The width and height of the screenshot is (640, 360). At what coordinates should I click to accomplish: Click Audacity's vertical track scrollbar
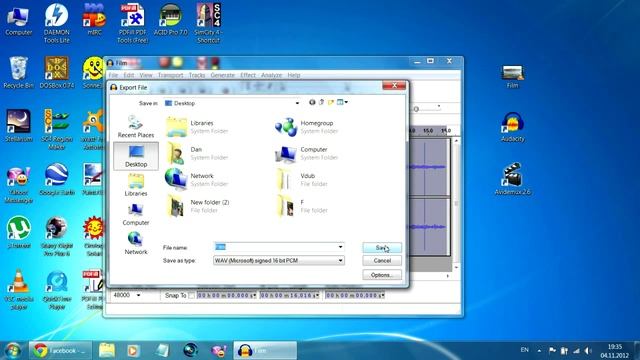(456, 203)
